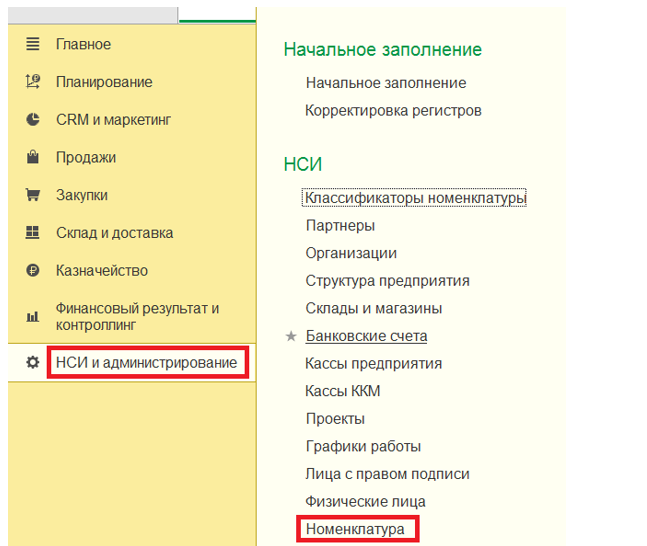Open the Номенклатура link
This screenshot has width=647, height=546.
pyautogui.click(x=355, y=528)
